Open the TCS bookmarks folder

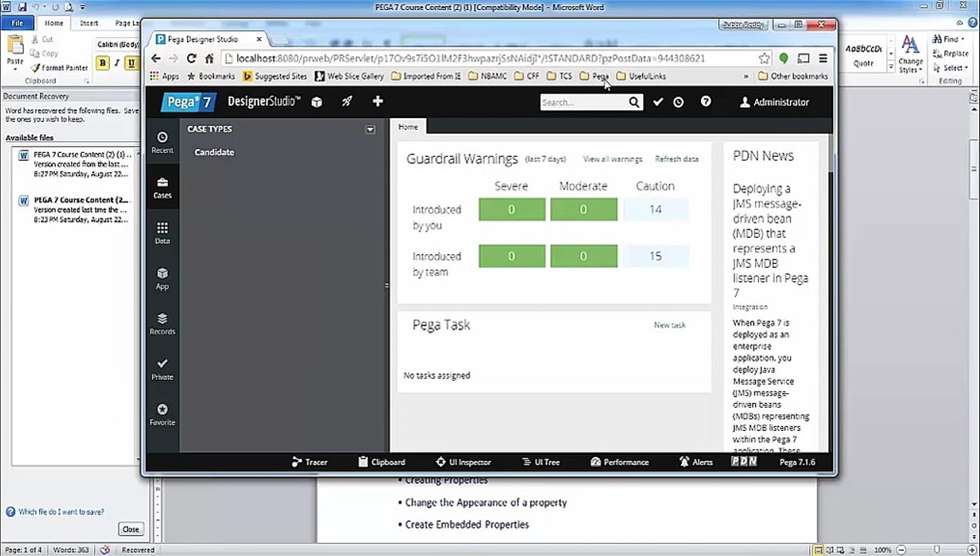[x=559, y=76]
